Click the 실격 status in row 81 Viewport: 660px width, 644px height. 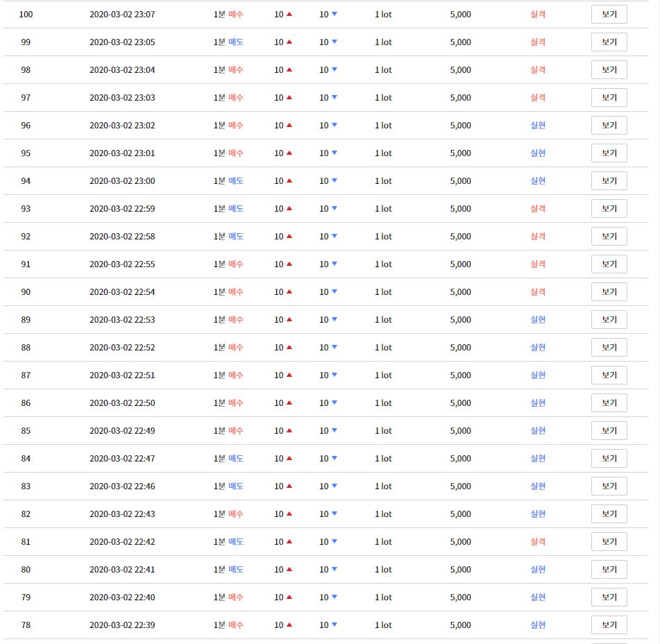pos(538,542)
